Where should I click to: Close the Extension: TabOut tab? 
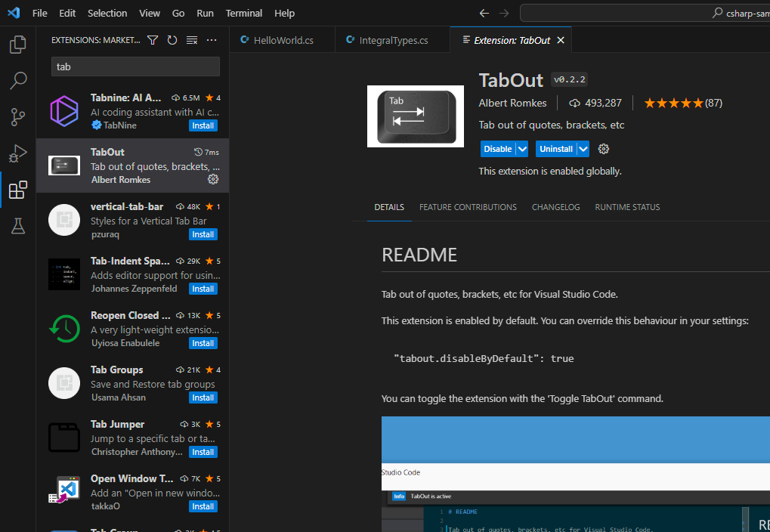[561, 40]
